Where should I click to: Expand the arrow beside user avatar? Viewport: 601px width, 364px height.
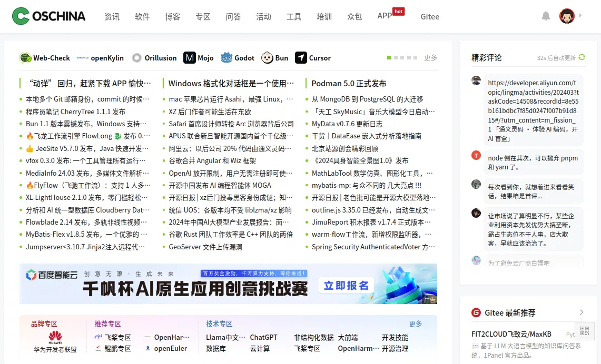pyautogui.click(x=580, y=16)
